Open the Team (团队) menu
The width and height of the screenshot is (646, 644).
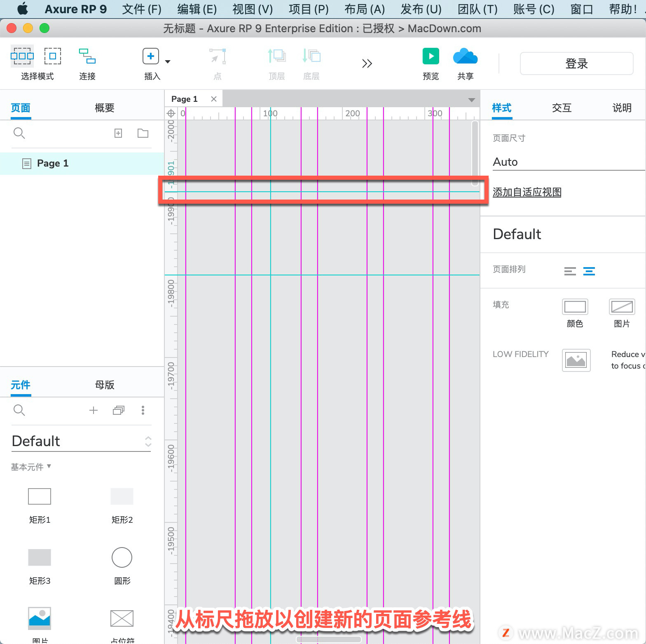[x=477, y=9]
